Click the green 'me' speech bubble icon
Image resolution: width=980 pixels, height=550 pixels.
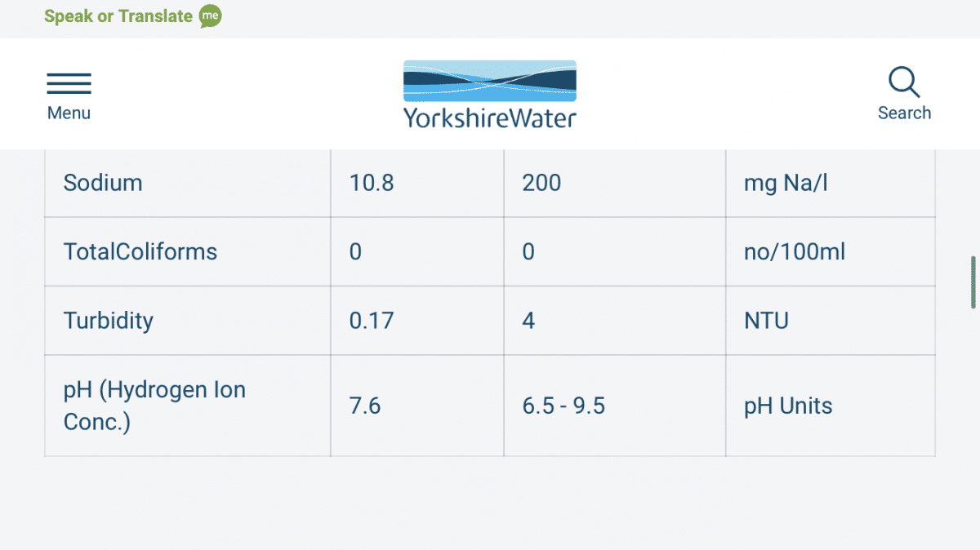click(x=210, y=16)
